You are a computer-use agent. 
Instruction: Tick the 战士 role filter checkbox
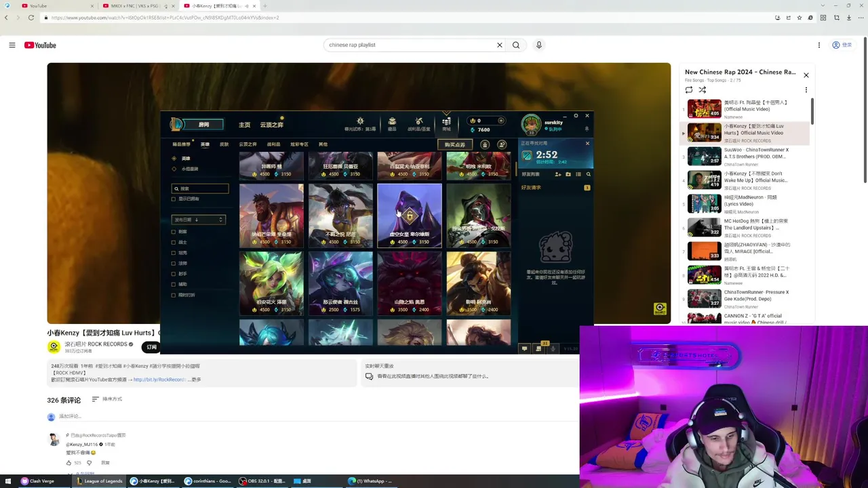174,242
